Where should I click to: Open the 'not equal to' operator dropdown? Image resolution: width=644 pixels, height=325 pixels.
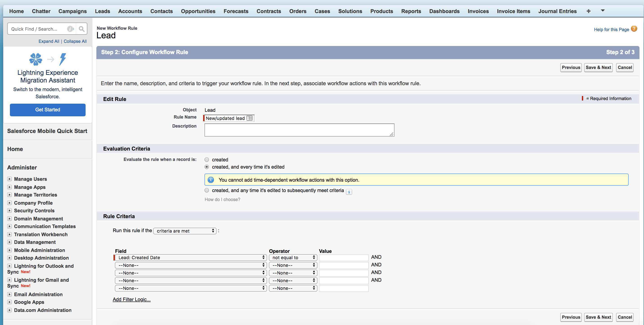[293, 258]
